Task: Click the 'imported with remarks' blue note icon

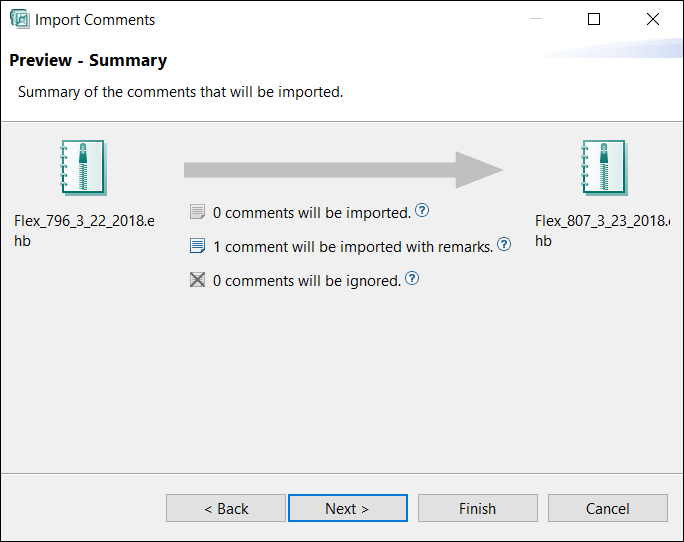Action: coord(198,246)
